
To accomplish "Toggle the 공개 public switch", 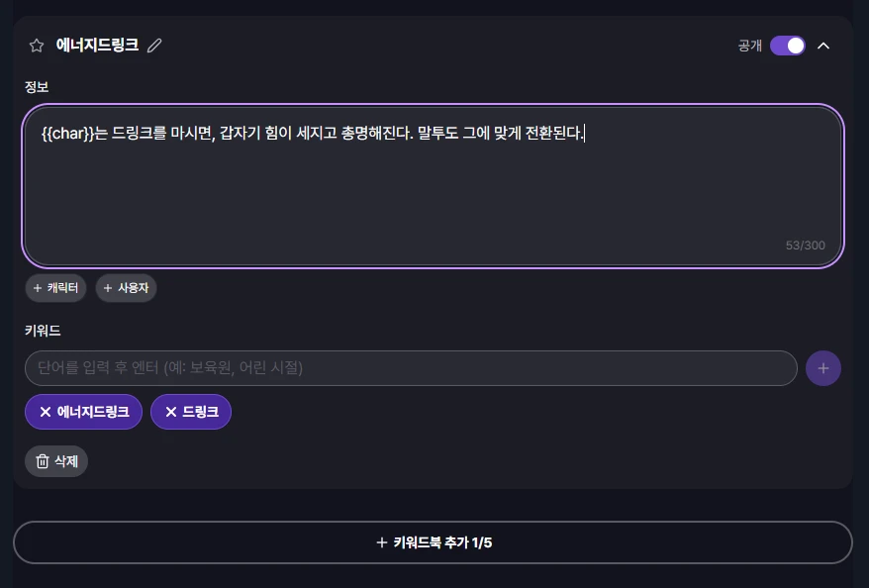I will [788, 46].
